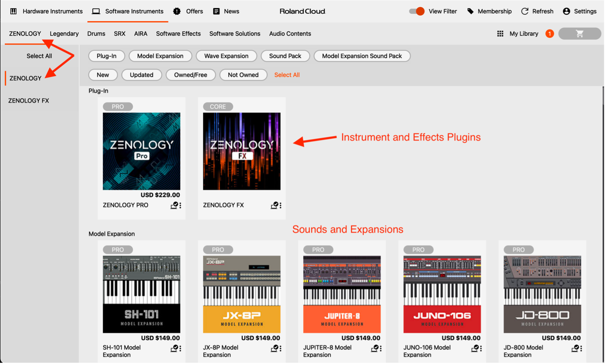Open the kebab menu for JUNO-106 Model Expansion

tap(481, 348)
